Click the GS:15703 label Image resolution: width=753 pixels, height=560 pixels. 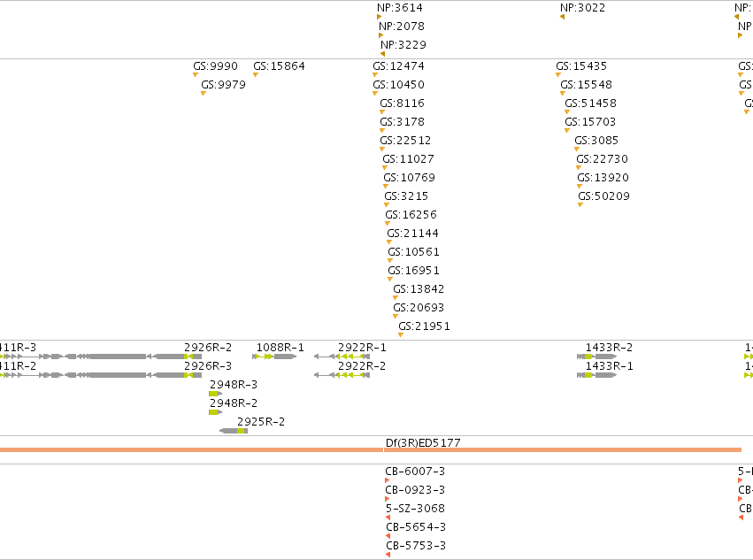(590, 122)
